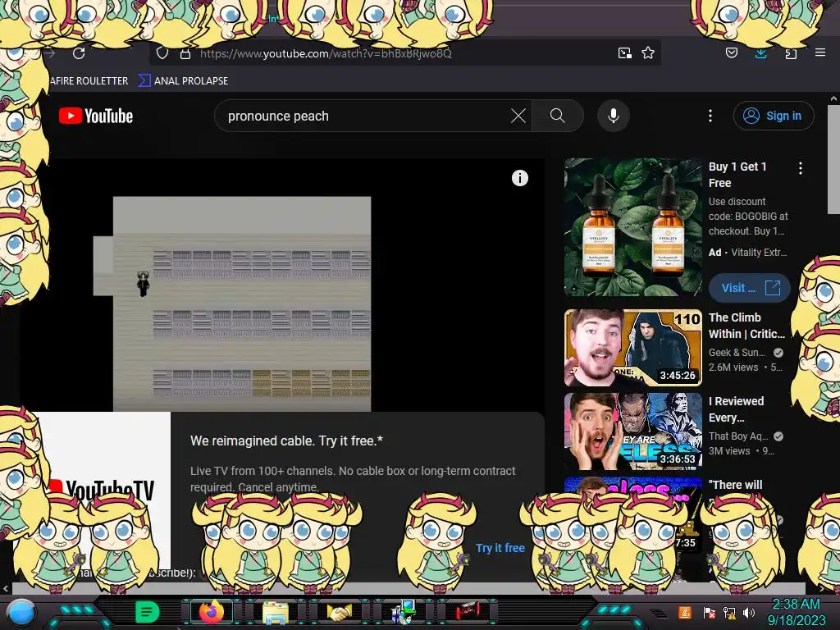840x630 pixels.
Task: Open the Firefox hamburger application menu
Action: [x=819, y=52]
